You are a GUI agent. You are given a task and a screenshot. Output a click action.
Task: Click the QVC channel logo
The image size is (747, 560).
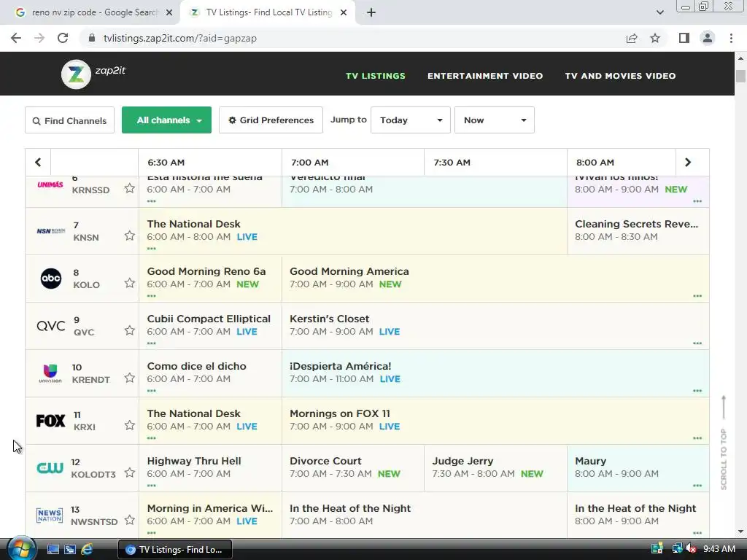(51, 326)
